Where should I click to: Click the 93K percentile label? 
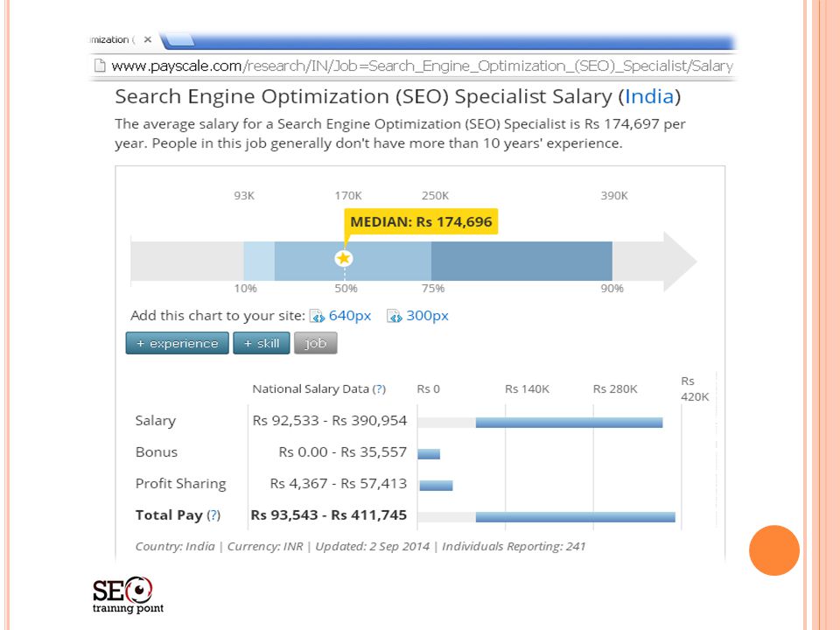pos(244,195)
